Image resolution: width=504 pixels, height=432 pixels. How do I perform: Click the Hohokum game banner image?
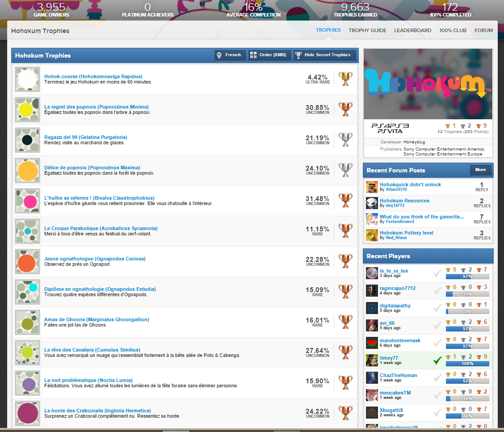pyautogui.click(x=428, y=84)
